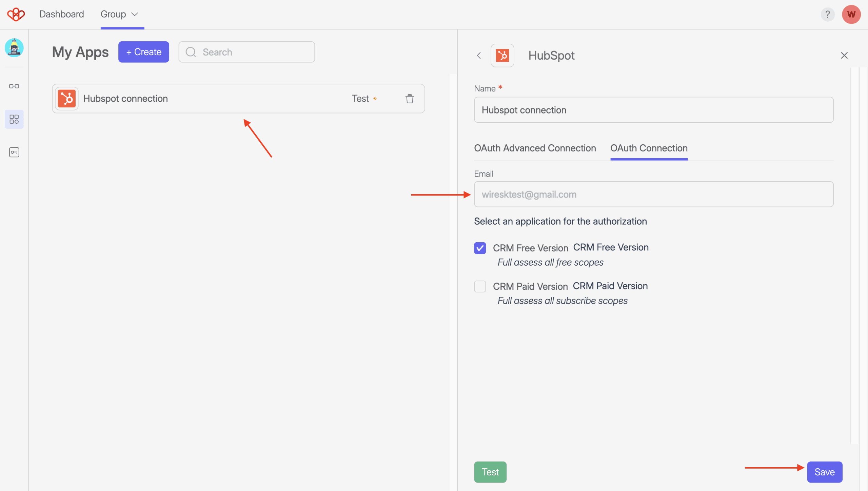Viewport: 868px width, 491px height.
Task: Click the HubSpot panel title
Action: click(551, 55)
